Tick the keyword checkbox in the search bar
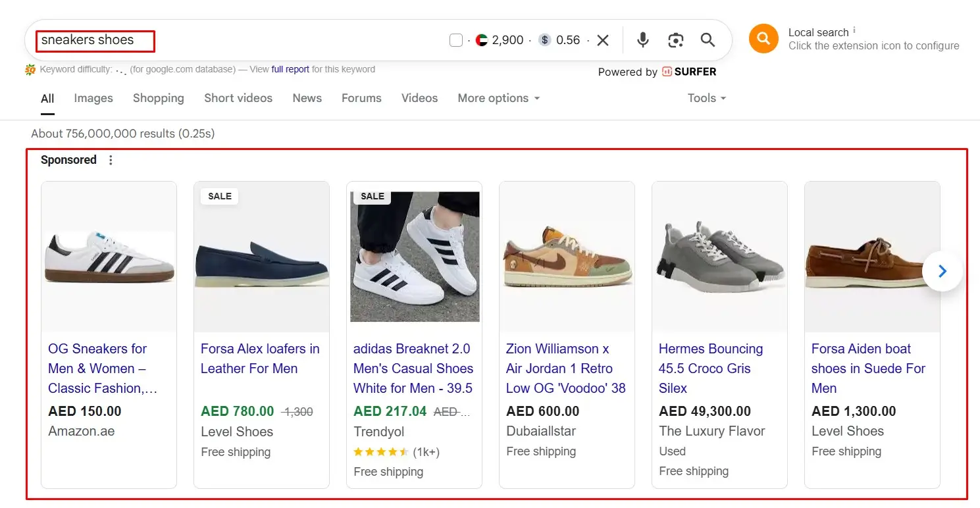This screenshot has height=508, width=980. coord(456,40)
